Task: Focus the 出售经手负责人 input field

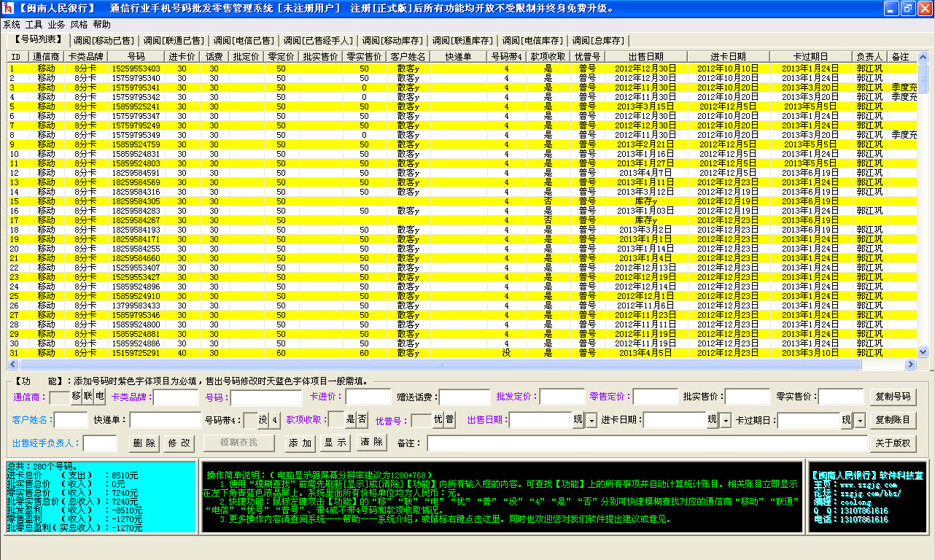Action: pos(101,443)
